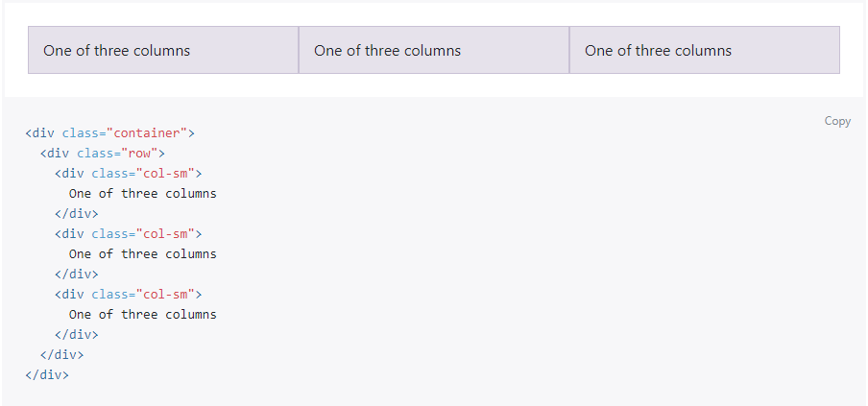Viewport: 868px width, 406px height.
Task: Click the third col-sm closing </div> tag
Action: (77, 335)
